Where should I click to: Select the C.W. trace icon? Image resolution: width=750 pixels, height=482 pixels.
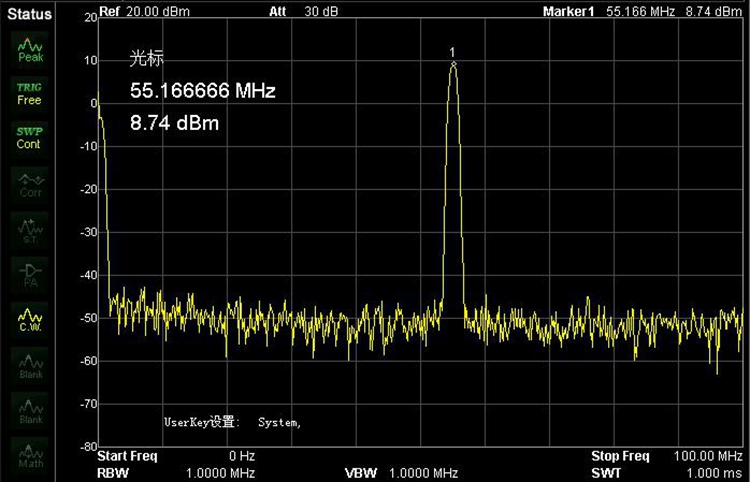(x=30, y=320)
